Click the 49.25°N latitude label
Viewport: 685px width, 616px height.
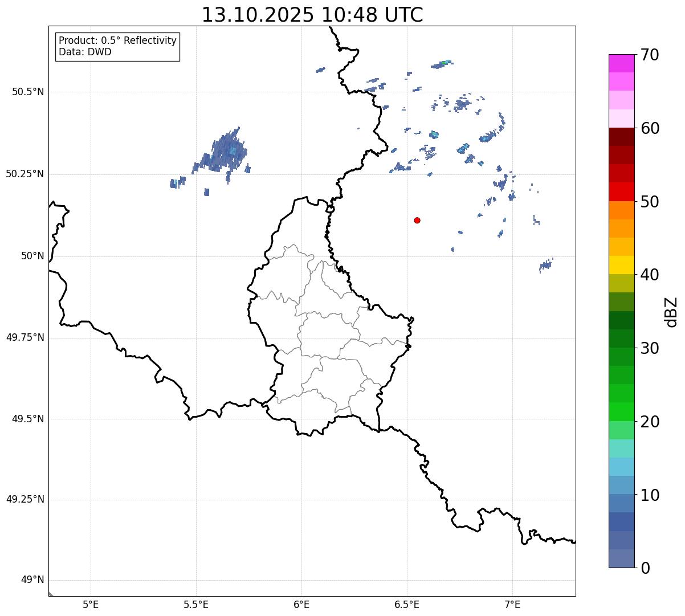point(25,500)
